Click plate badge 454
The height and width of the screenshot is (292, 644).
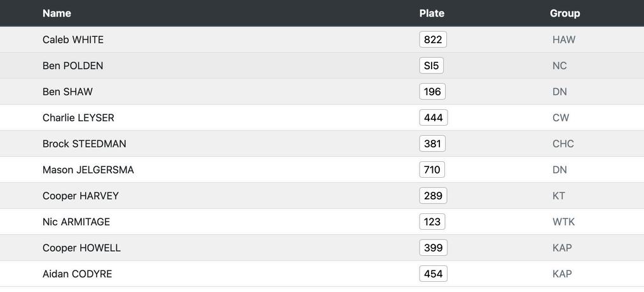coord(433,274)
